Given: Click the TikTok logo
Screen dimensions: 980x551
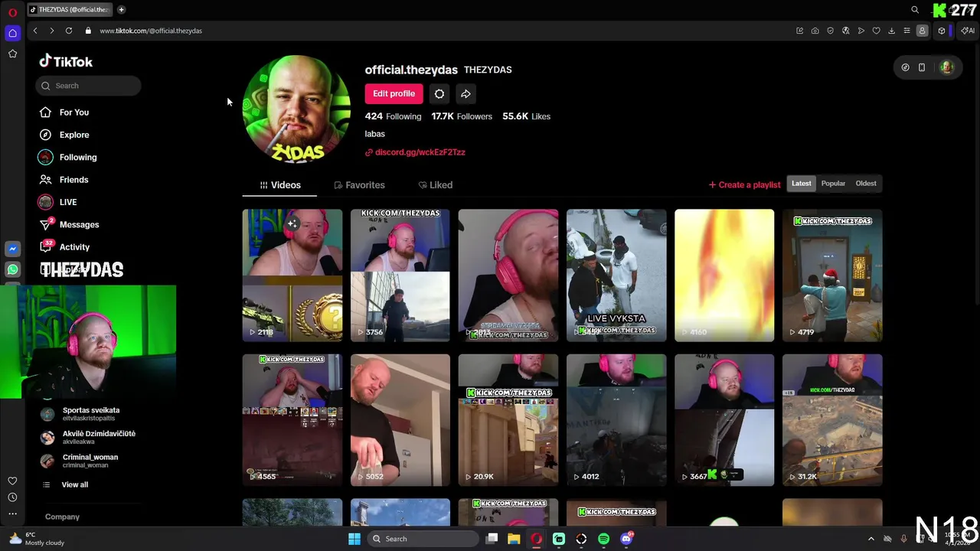Looking at the screenshot, I should click(x=66, y=61).
